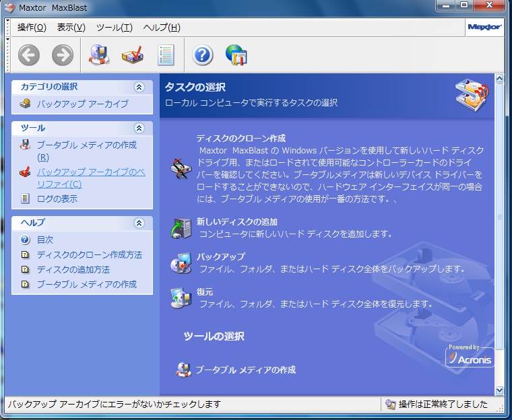
Task: Click the document icon beside ディスクの追加方法
Action: pos(25,269)
